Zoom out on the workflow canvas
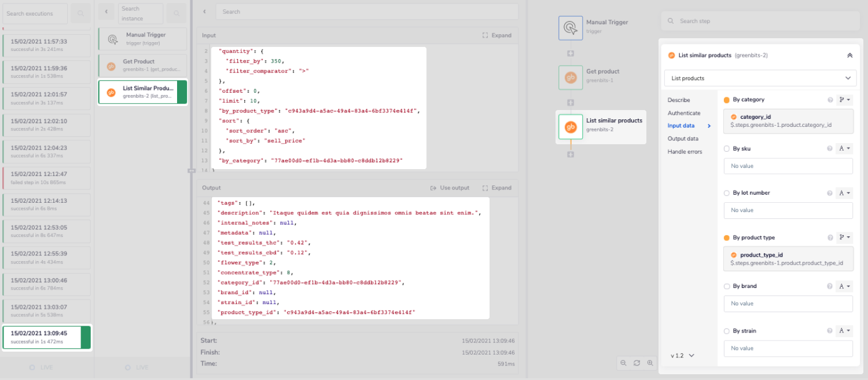 623,363
